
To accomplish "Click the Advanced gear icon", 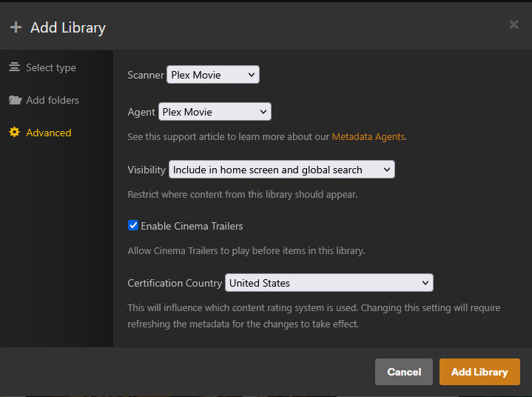I will pyautogui.click(x=14, y=132).
